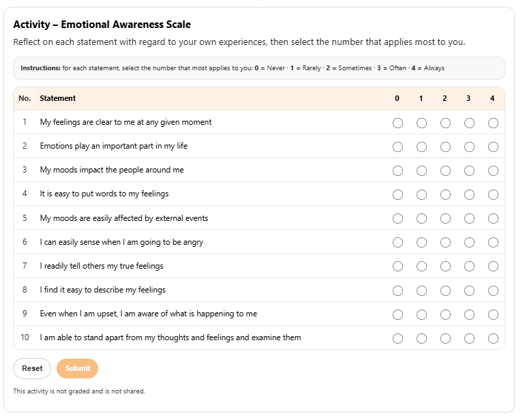
Task: Select 2 for 'easy to describe my feelings'
Action: pos(445,291)
